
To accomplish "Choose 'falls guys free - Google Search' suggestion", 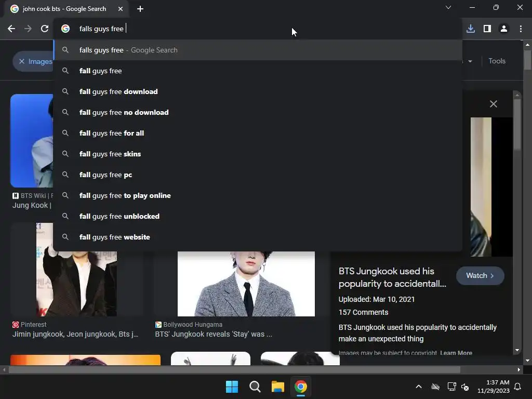I will (258, 50).
